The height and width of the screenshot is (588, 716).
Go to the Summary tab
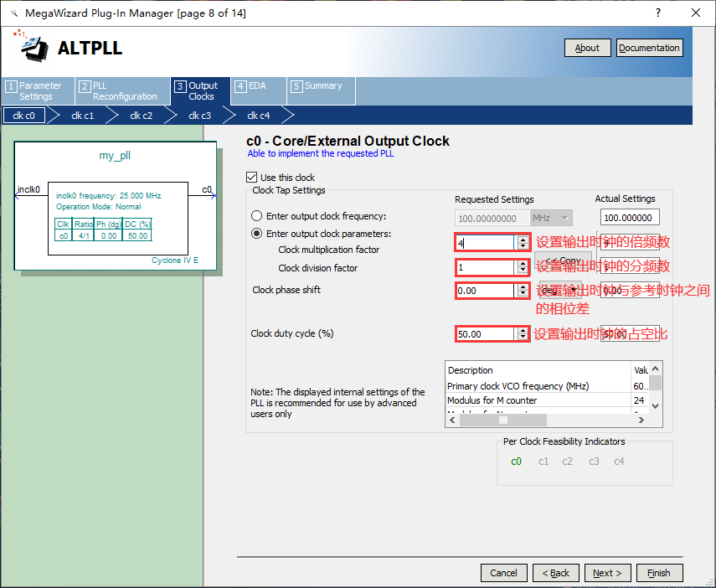(x=321, y=86)
